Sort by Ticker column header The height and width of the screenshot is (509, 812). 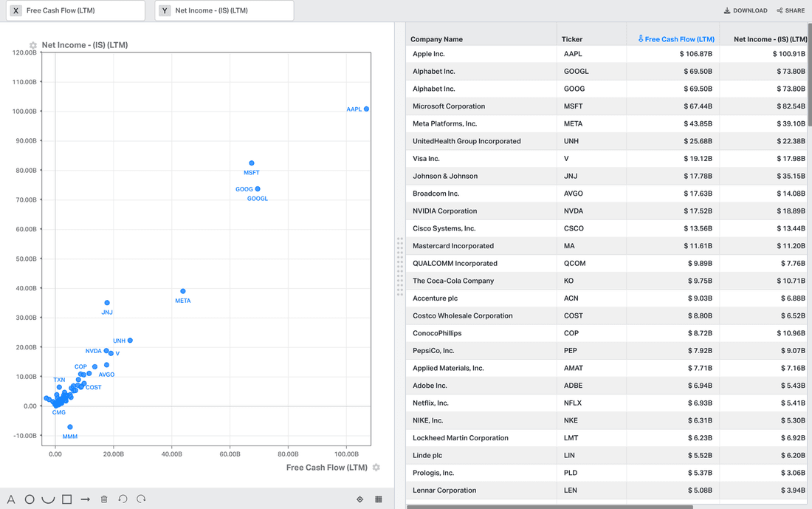click(x=571, y=39)
